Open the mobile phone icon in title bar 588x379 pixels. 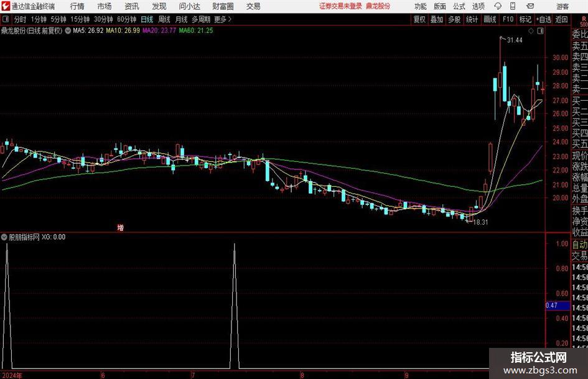pos(513,6)
